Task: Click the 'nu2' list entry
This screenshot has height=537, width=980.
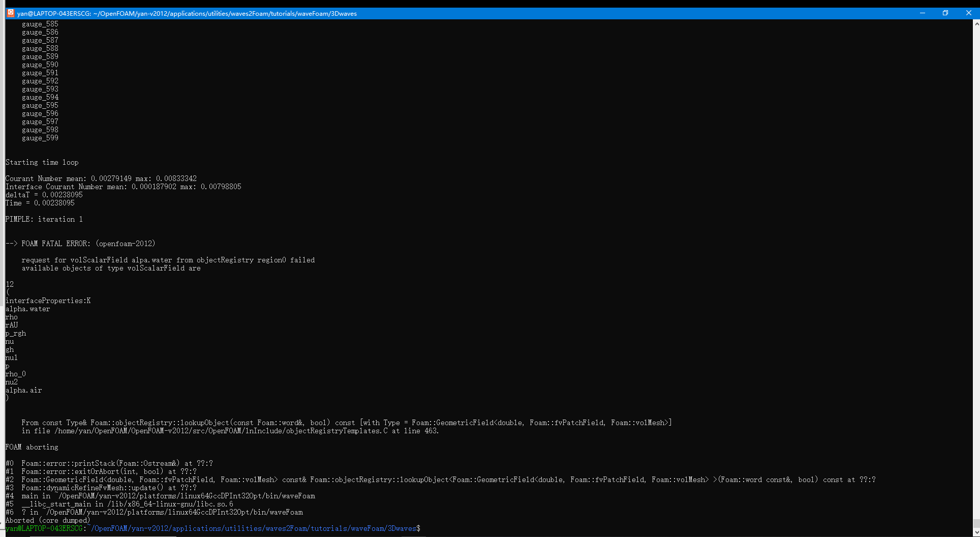Action: click(x=12, y=382)
